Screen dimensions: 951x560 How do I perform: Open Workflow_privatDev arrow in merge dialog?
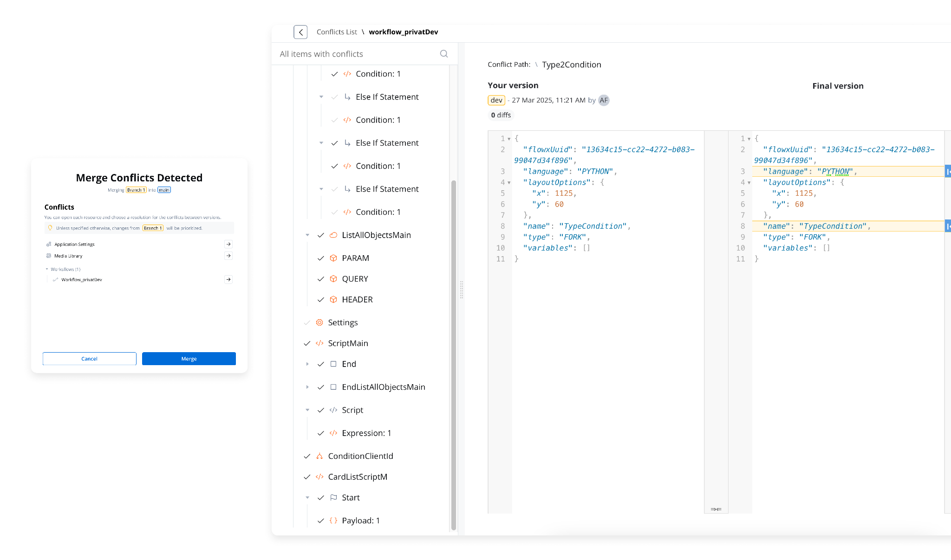[228, 279]
